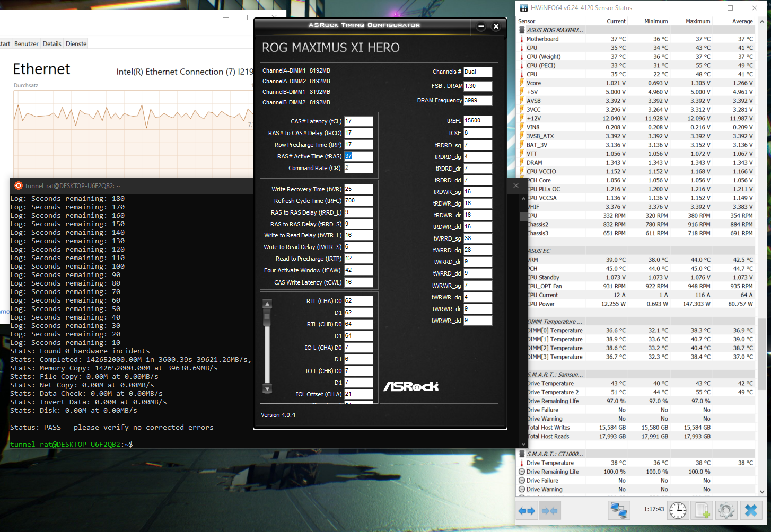Click Ethernet heading in Task Manager
This screenshot has width=771, height=532.
[41, 69]
